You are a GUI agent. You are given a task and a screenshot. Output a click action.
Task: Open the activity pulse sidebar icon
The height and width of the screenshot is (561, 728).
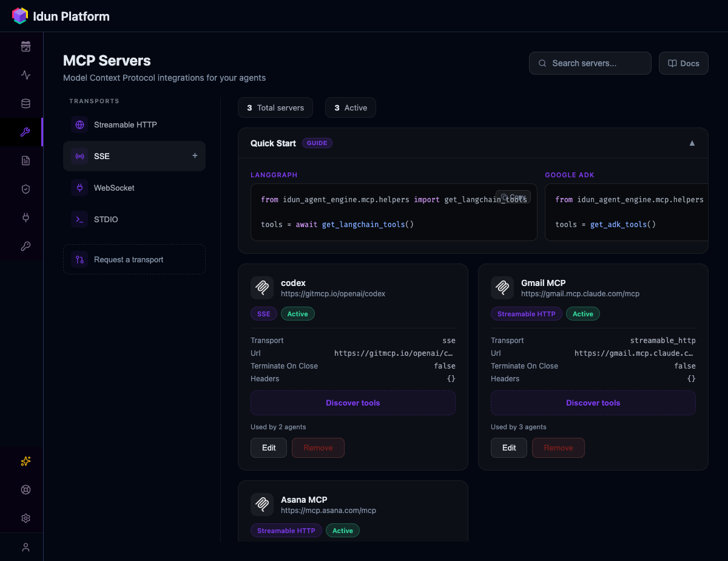25,75
